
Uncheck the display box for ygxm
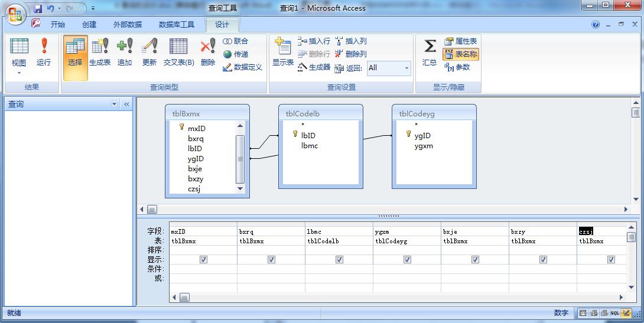pyautogui.click(x=408, y=259)
